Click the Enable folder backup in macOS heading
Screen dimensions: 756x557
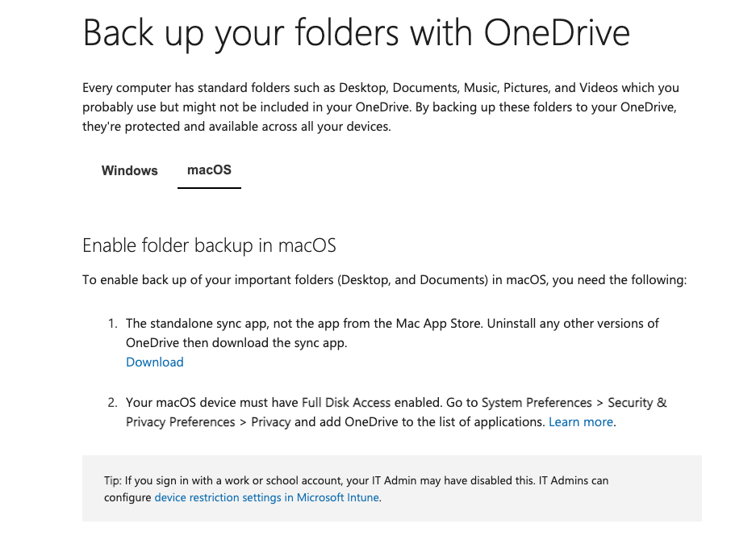point(209,245)
